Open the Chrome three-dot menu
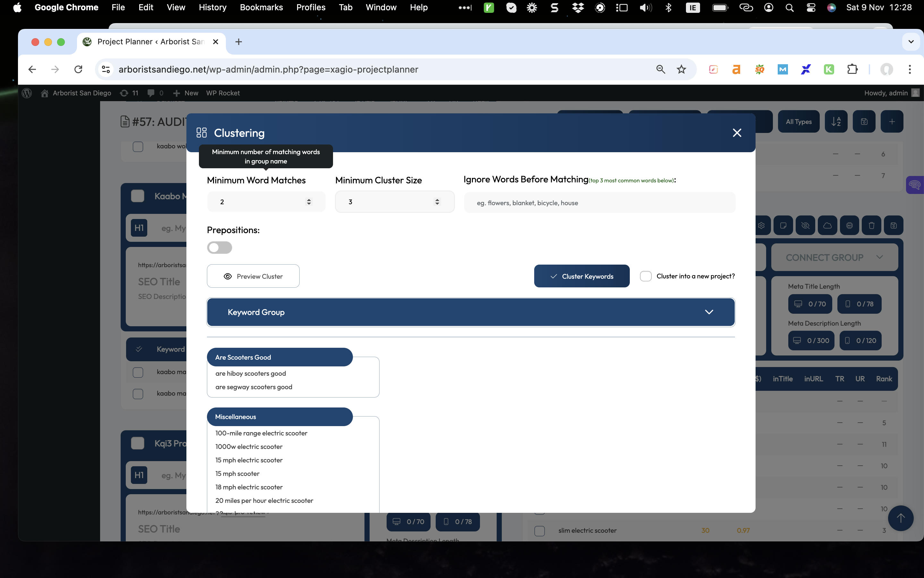 pyautogui.click(x=910, y=69)
